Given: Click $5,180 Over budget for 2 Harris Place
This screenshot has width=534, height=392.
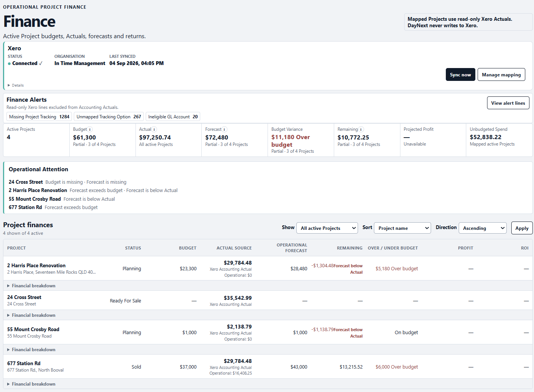Looking at the screenshot, I should [397, 268].
